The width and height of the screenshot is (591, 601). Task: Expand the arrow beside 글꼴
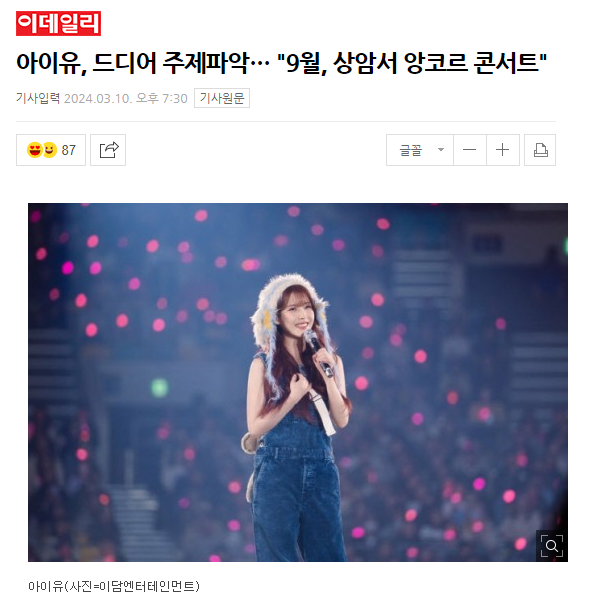click(x=441, y=150)
